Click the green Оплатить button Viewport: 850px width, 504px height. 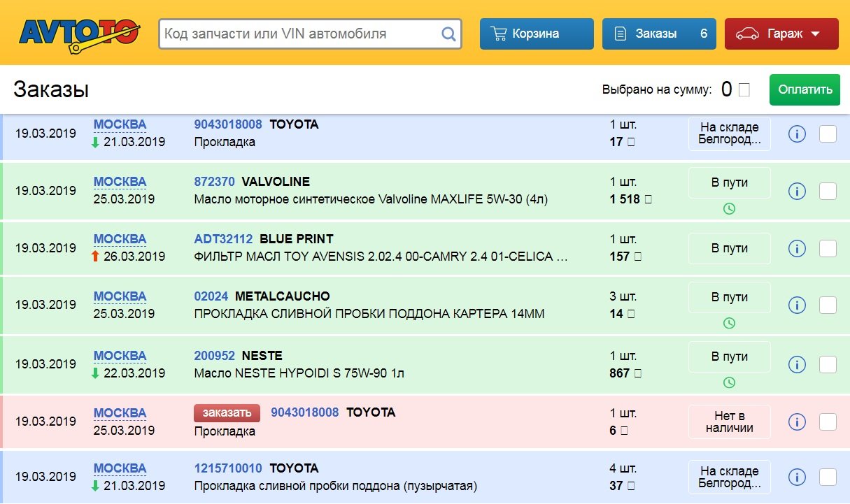click(805, 89)
